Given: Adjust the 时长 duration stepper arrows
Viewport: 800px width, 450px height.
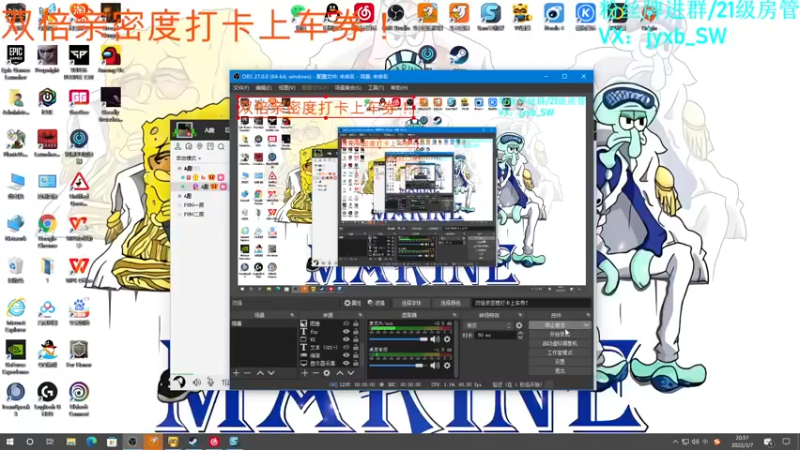Looking at the screenshot, I should point(520,335).
